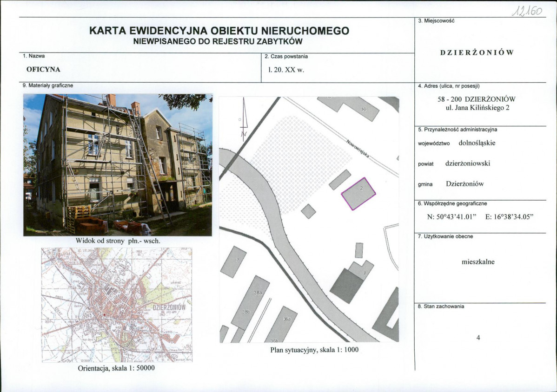The image size is (557, 392).
Task: Click the handwritten number '12160'
Action: (x=527, y=11)
